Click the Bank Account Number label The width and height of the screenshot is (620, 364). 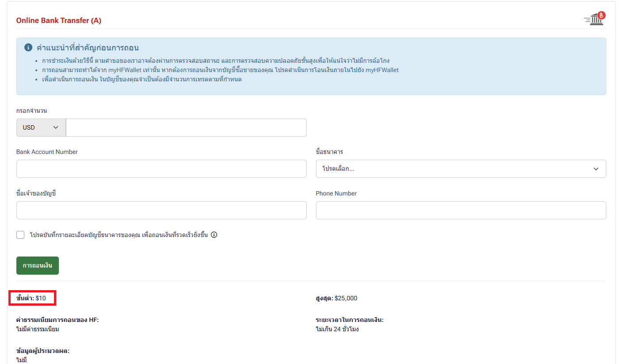pos(47,152)
